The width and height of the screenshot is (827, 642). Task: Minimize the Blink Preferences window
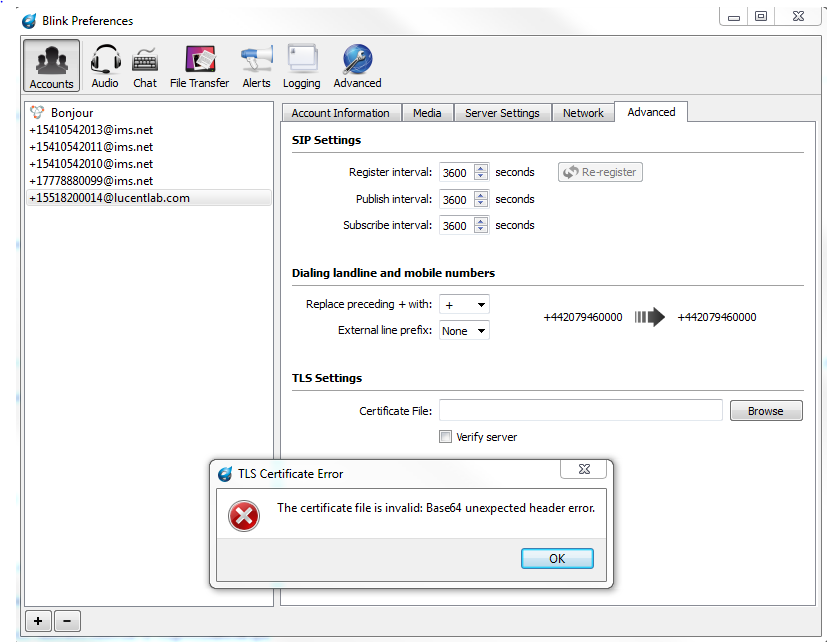(x=734, y=17)
